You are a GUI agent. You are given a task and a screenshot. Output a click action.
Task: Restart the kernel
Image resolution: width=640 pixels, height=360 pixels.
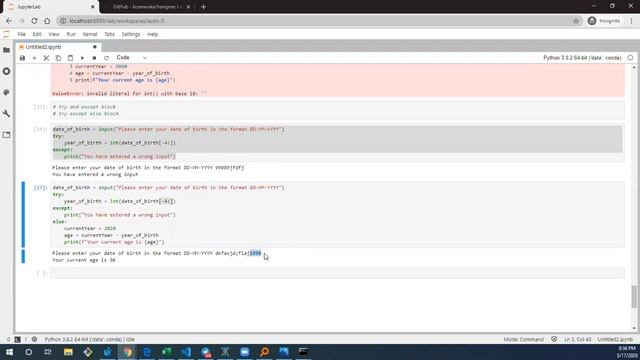[x=106, y=58]
